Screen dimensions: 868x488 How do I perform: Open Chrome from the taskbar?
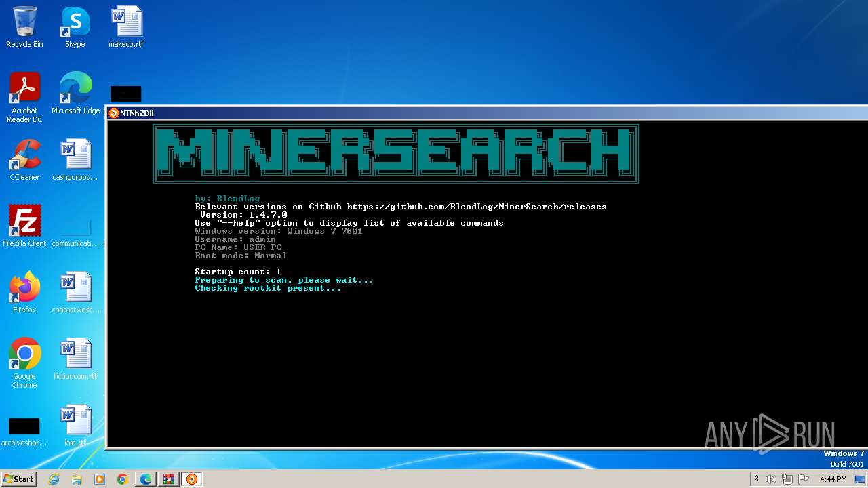122,479
